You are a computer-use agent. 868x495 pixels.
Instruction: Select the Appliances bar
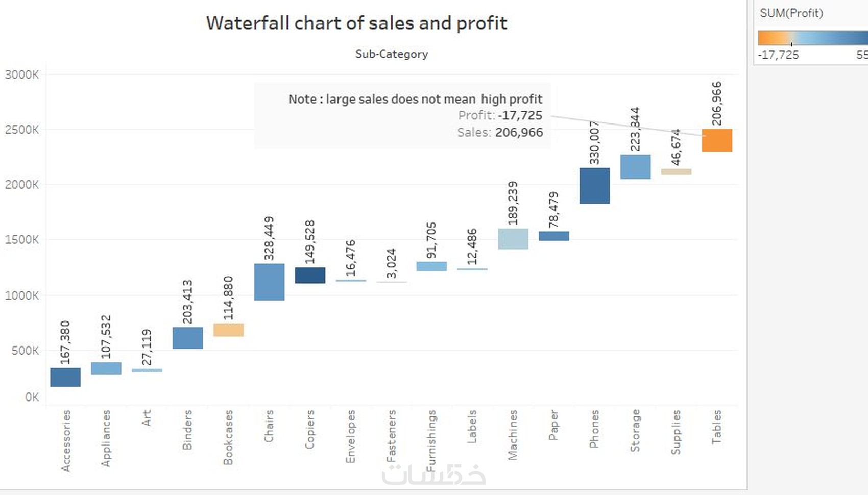coord(106,368)
